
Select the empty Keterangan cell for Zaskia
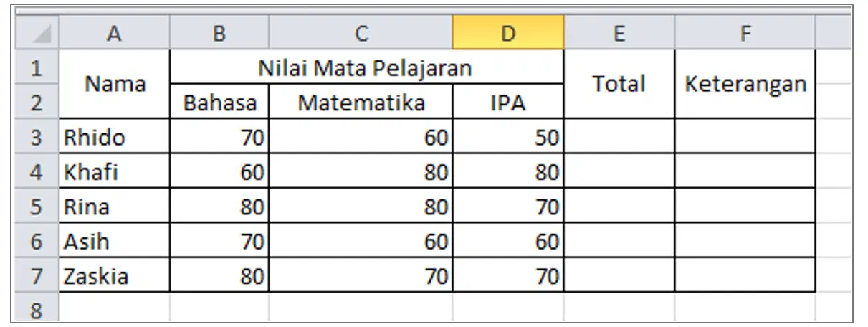coord(745,275)
